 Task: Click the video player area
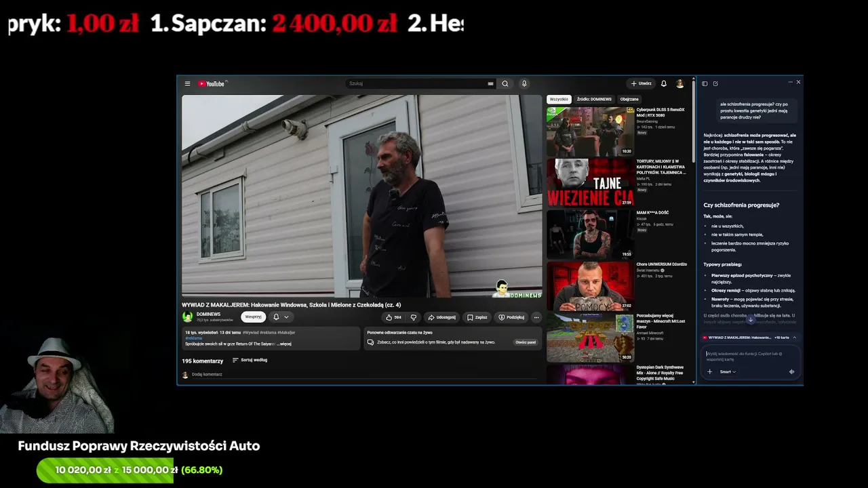pyautogui.click(x=361, y=196)
